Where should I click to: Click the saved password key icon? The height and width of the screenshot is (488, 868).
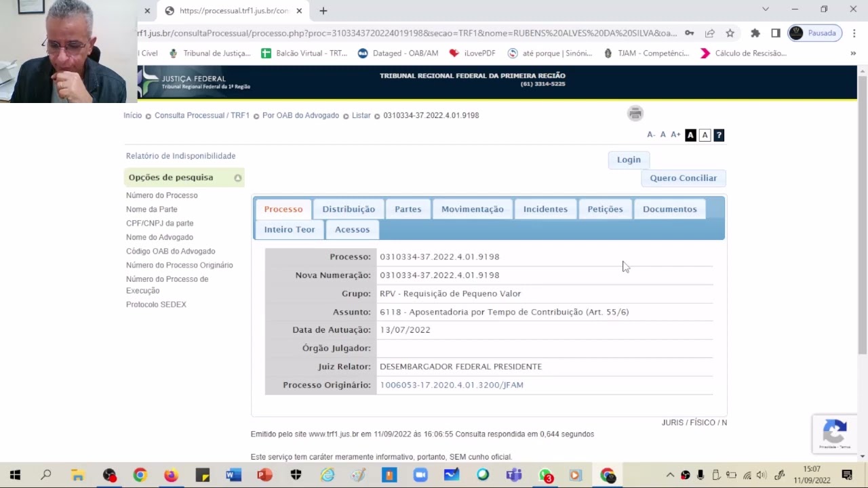689,33
